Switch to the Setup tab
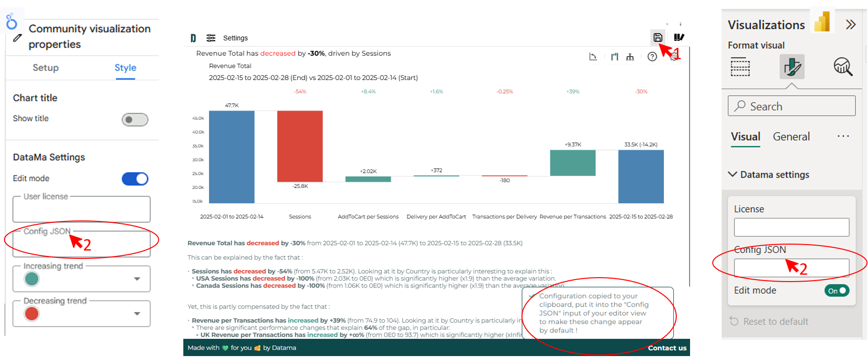Screen dimensions: 868x361 click(x=45, y=68)
